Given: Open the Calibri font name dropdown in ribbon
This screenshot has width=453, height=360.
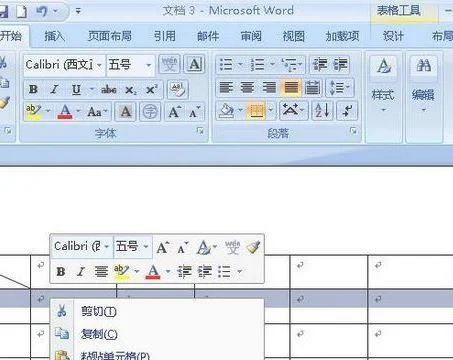Looking at the screenshot, I should [x=99, y=65].
